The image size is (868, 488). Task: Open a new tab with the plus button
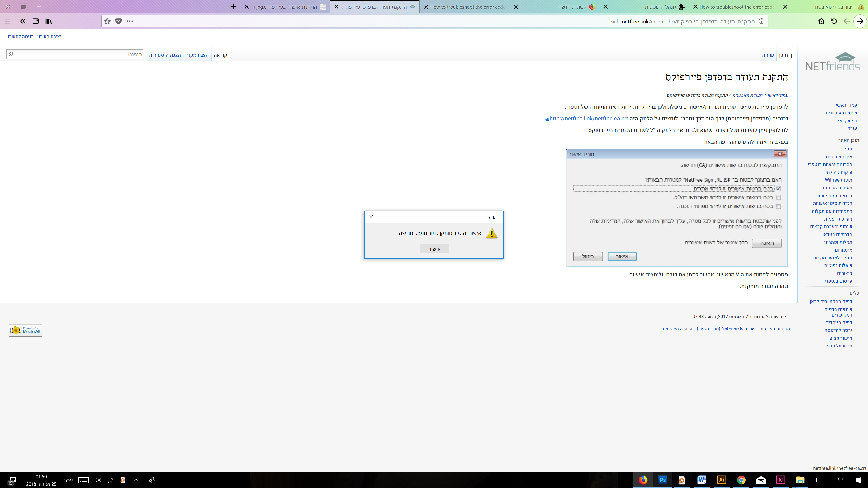233,7
